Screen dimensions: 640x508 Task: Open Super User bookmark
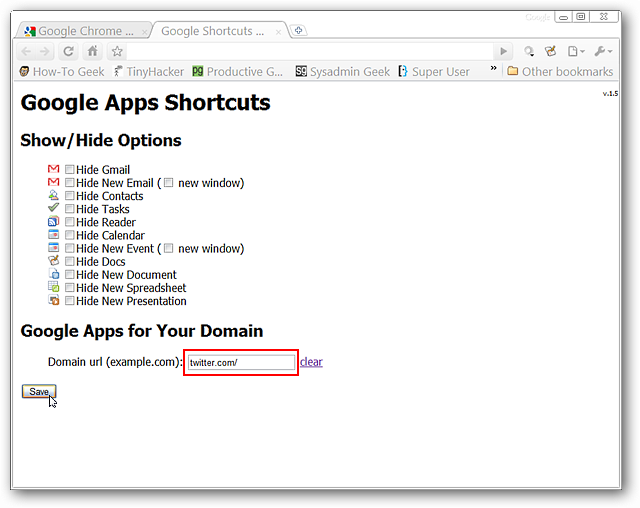coord(434,72)
